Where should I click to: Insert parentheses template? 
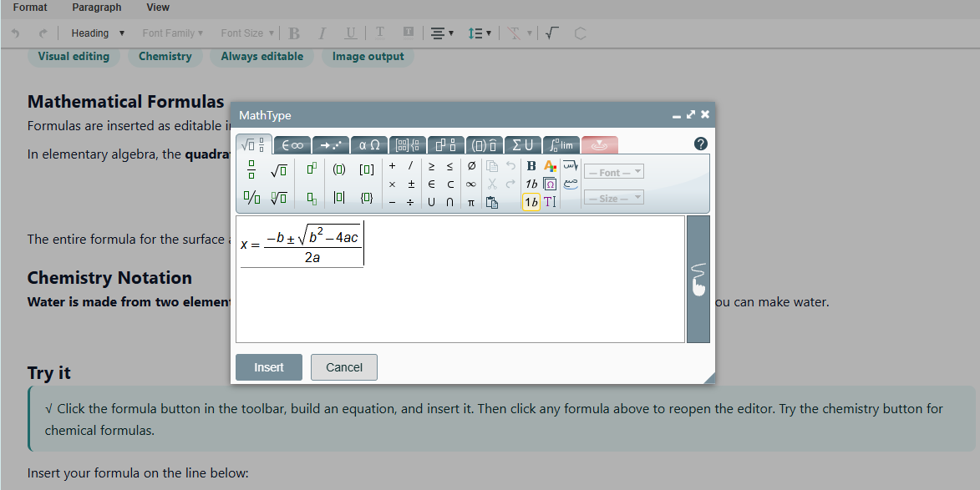tap(338, 169)
